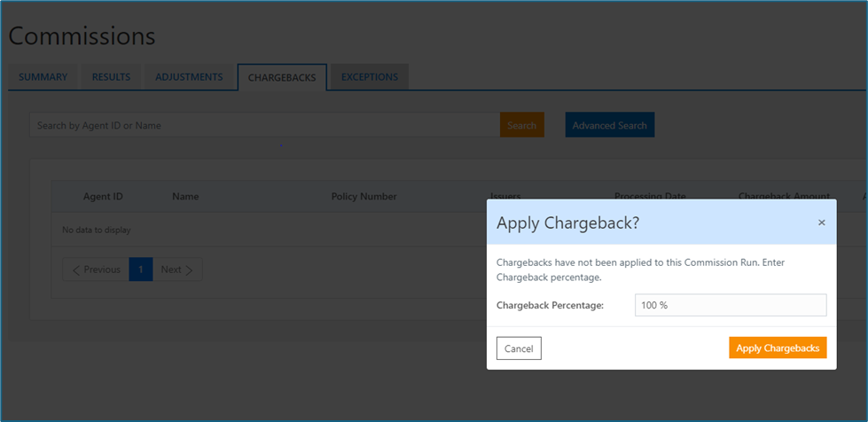Go to the Adjustments tab
The height and width of the screenshot is (422, 868).
click(x=189, y=77)
